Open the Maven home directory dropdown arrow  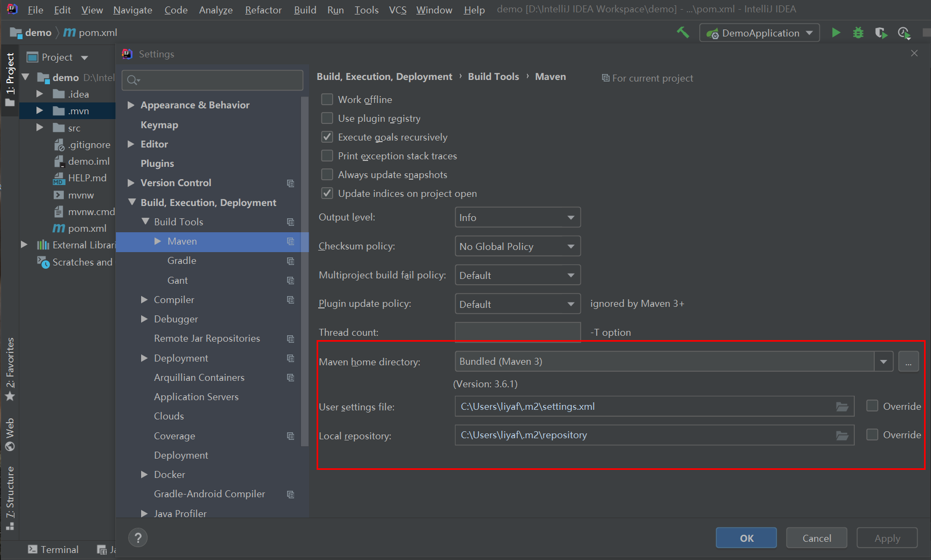(883, 362)
